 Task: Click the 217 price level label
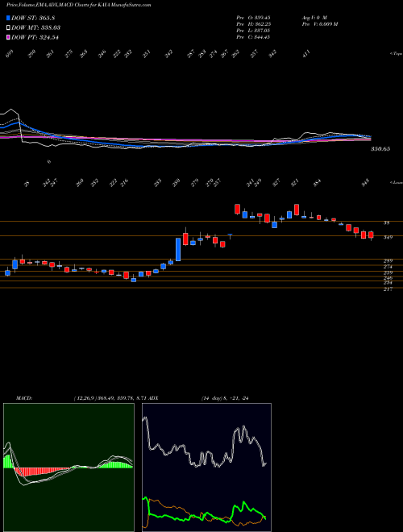coord(388,289)
